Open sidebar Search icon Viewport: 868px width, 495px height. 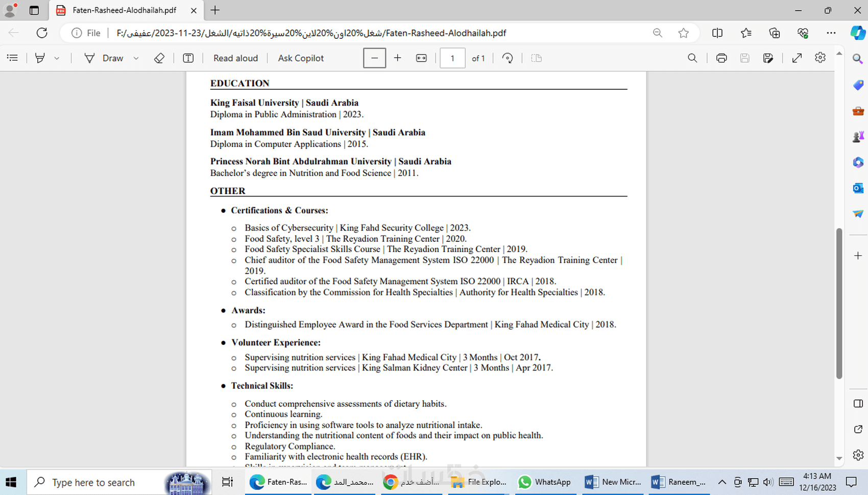[858, 59]
